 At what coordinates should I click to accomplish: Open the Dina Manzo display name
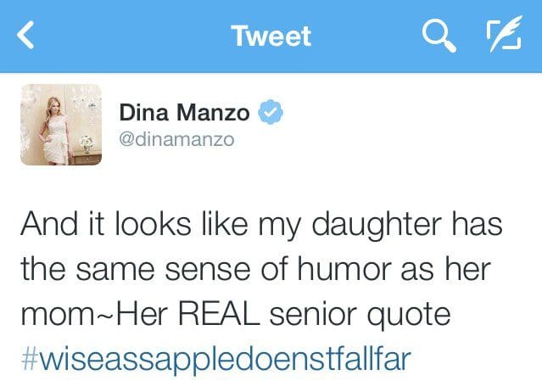click(184, 112)
